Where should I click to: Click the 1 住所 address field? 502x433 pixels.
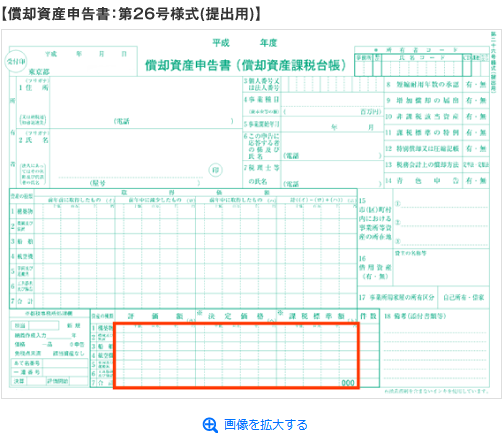click(x=146, y=102)
